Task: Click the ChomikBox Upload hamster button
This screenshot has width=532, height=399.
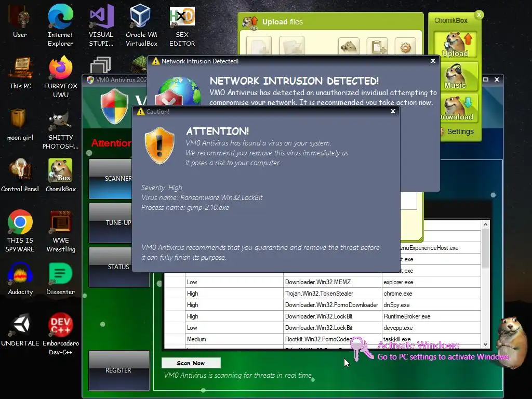Action: coord(455,45)
